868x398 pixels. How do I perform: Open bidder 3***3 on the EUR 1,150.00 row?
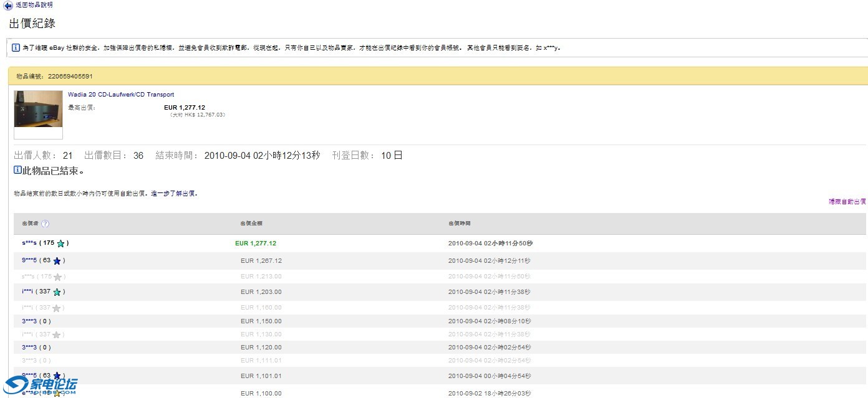[29, 321]
